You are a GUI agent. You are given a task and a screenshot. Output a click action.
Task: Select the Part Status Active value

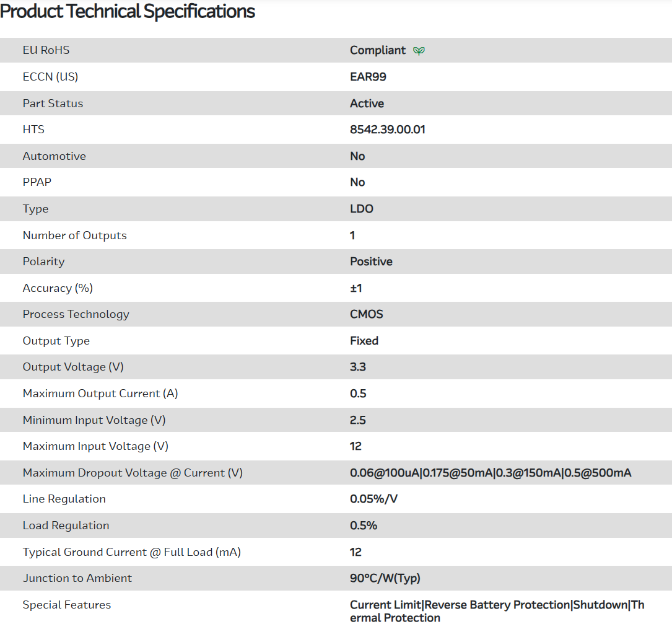click(x=367, y=103)
